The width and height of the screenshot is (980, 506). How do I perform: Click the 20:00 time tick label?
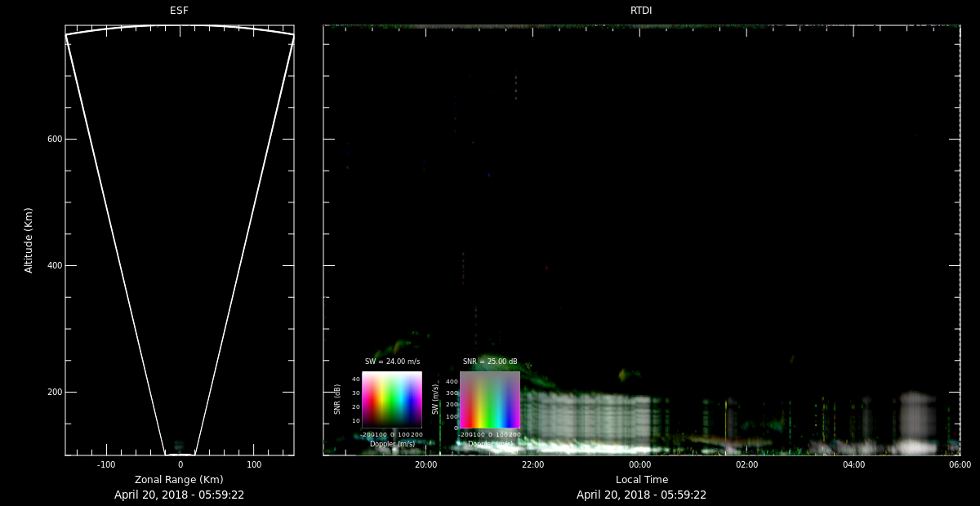pos(425,464)
